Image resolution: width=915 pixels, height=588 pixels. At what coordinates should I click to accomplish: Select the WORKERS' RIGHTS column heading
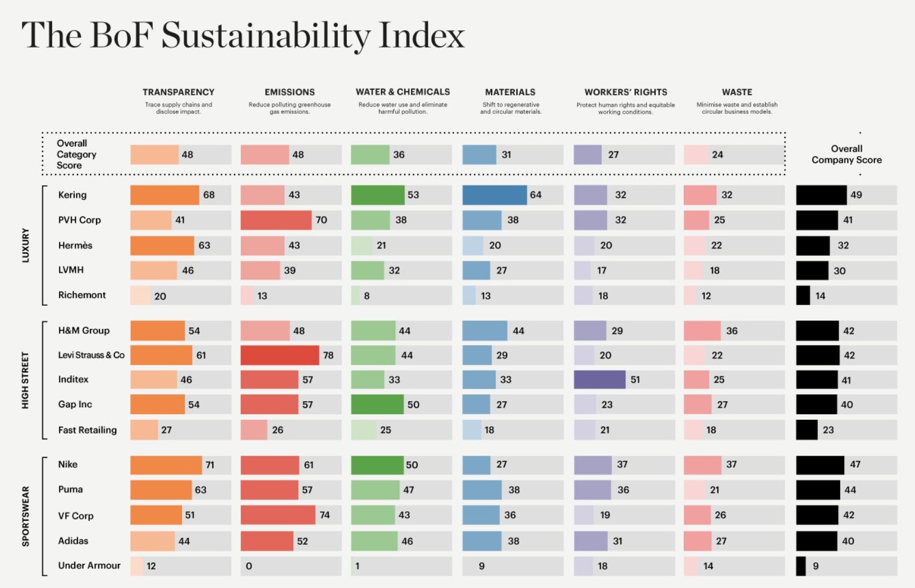[625, 92]
